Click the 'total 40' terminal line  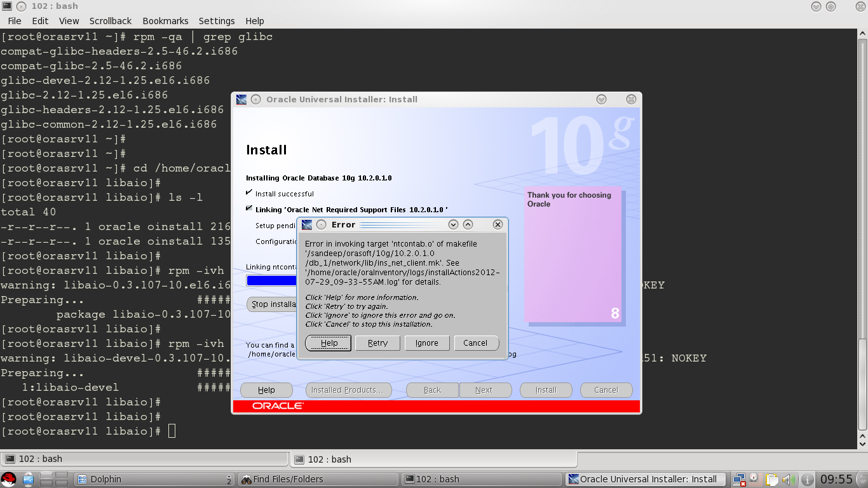pos(28,212)
